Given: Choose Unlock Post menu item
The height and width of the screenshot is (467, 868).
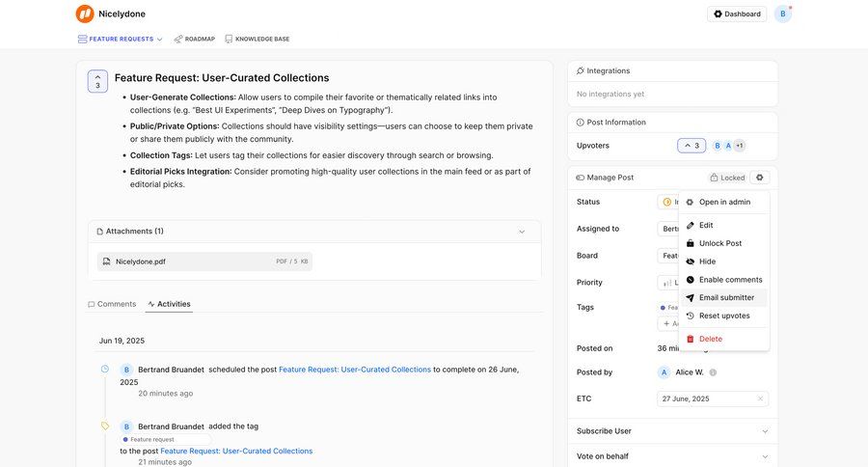Looking at the screenshot, I should click(x=723, y=243).
